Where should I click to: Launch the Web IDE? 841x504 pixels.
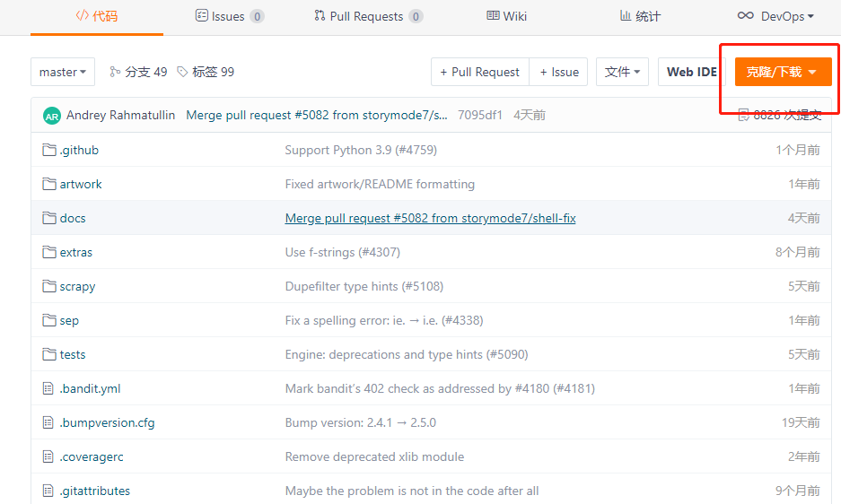click(x=692, y=72)
